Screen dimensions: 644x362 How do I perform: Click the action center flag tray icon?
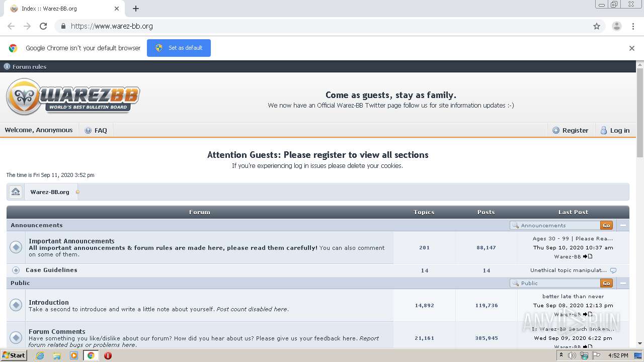point(596,355)
